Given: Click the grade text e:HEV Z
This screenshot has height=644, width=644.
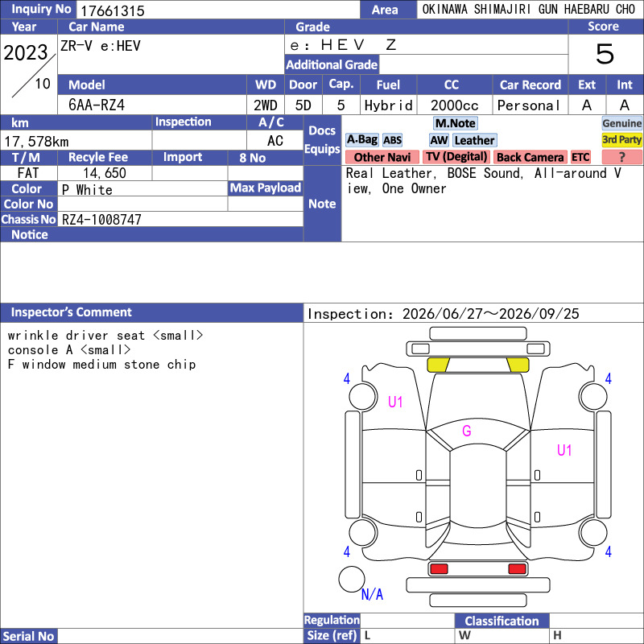Looking at the screenshot, I should click(343, 45).
